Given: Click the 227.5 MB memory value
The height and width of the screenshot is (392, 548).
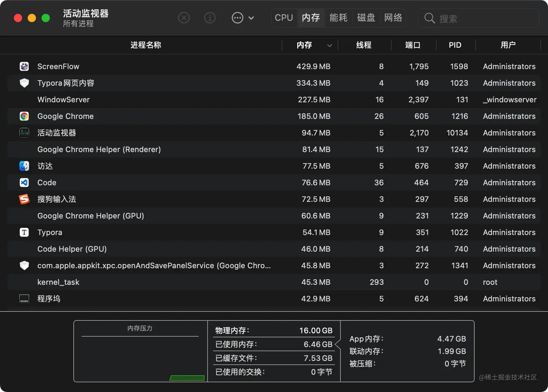Looking at the screenshot, I should tap(314, 100).
